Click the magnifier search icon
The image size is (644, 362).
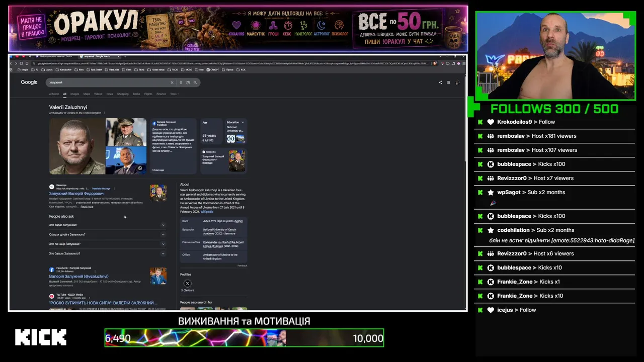pos(195,82)
